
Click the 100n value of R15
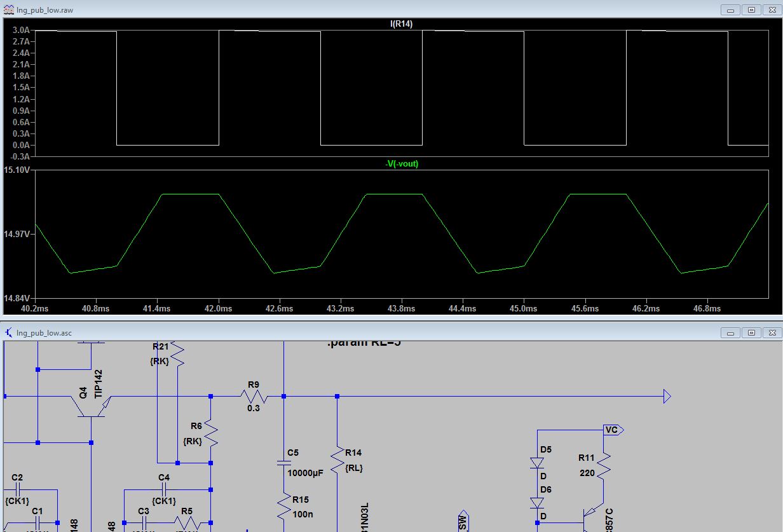303,514
